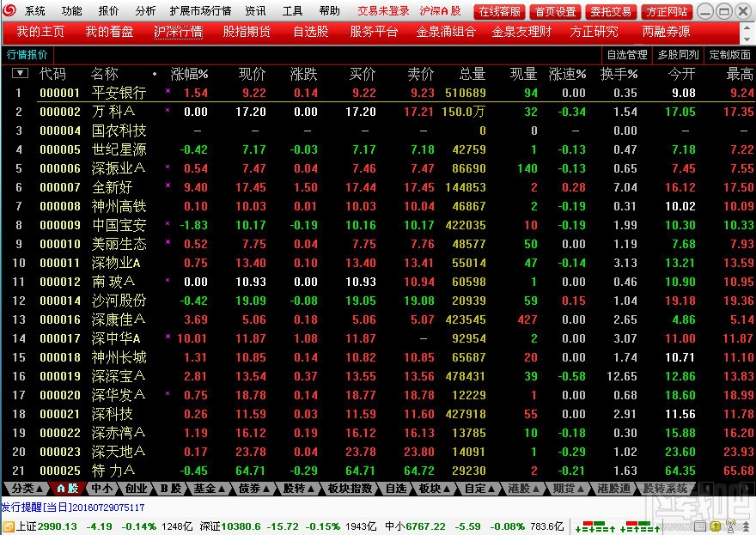Image resolution: width=756 pixels, height=535 pixels.
Task: Click the yellow coin icon in status bar
Action: pyautogui.click(x=716, y=526)
